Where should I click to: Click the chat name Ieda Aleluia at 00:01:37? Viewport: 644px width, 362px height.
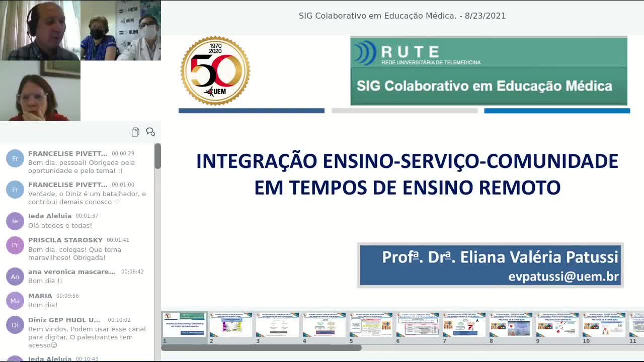50,216
